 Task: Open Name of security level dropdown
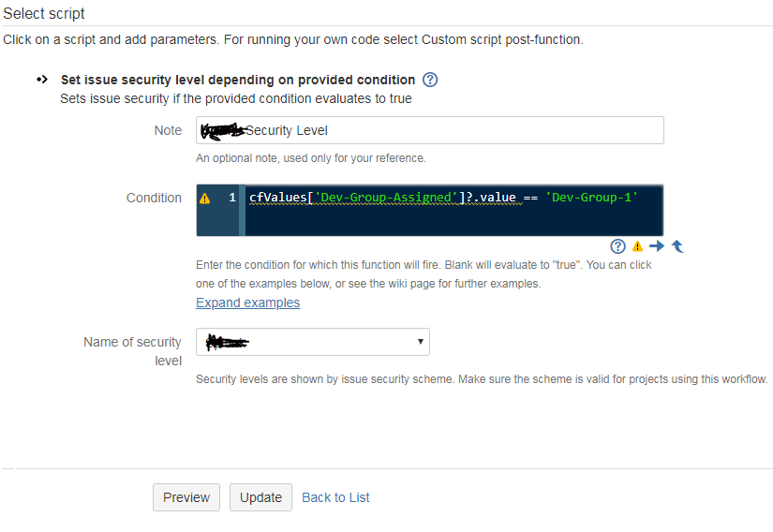click(x=313, y=342)
